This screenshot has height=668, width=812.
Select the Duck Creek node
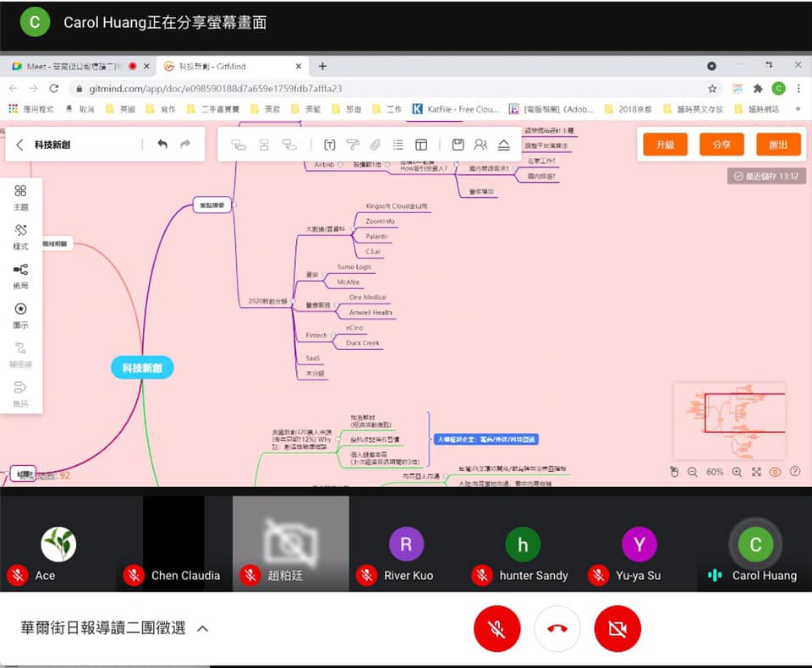coord(363,343)
